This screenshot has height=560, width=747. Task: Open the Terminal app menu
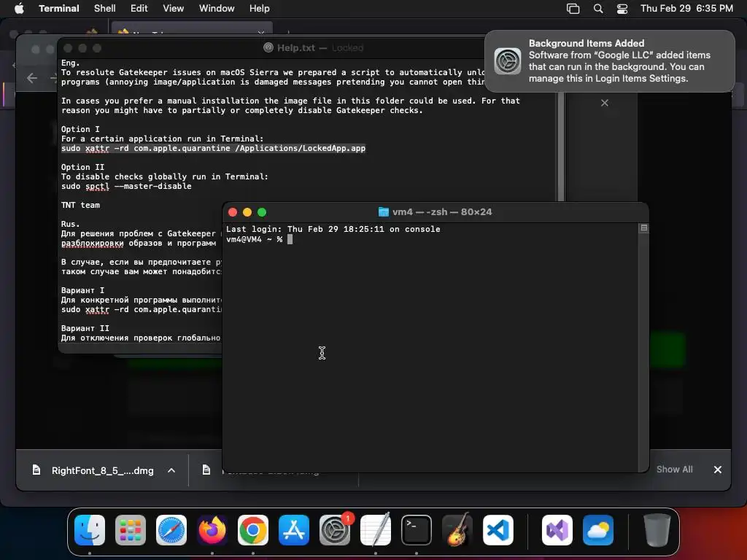pyautogui.click(x=59, y=9)
